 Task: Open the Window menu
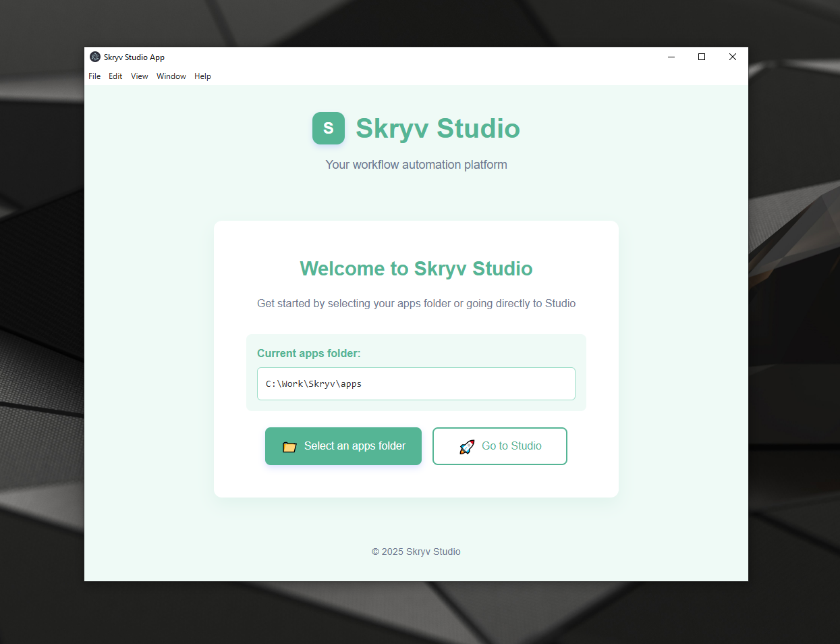coord(171,76)
